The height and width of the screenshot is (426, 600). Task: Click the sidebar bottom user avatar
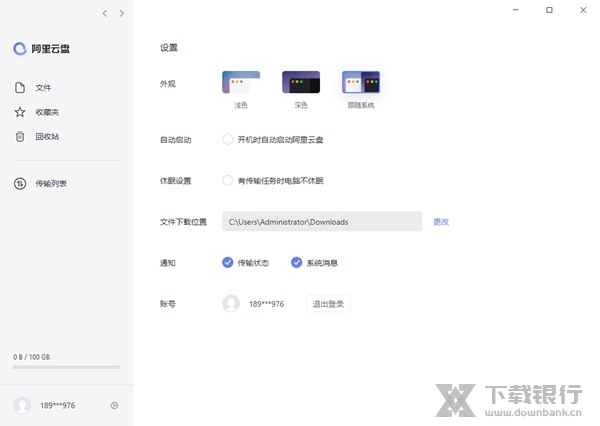(x=22, y=405)
